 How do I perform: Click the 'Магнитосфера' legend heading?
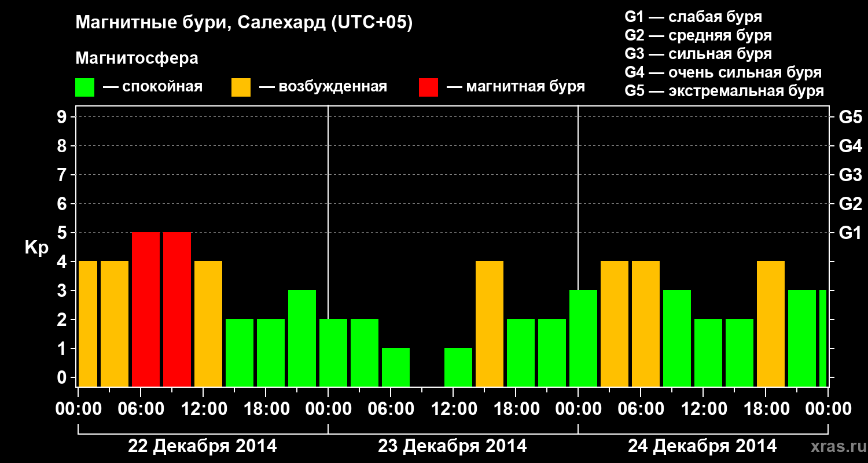[x=137, y=58]
